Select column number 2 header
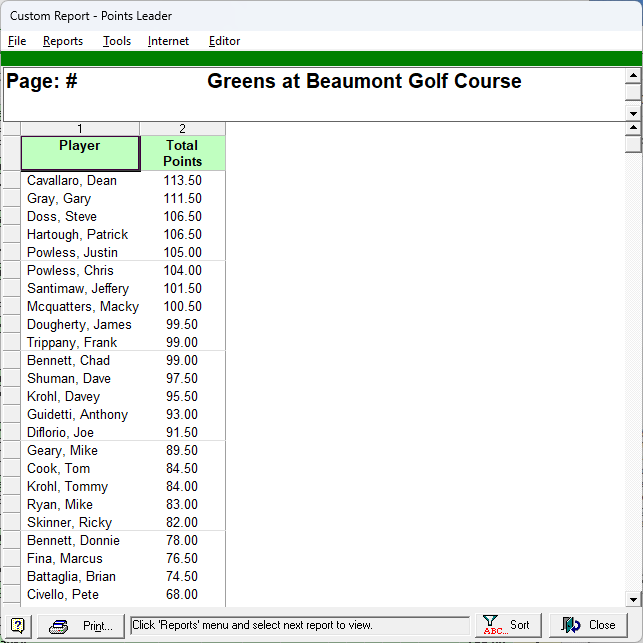Image resolution: width=643 pixels, height=643 pixels. pos(182,129)
